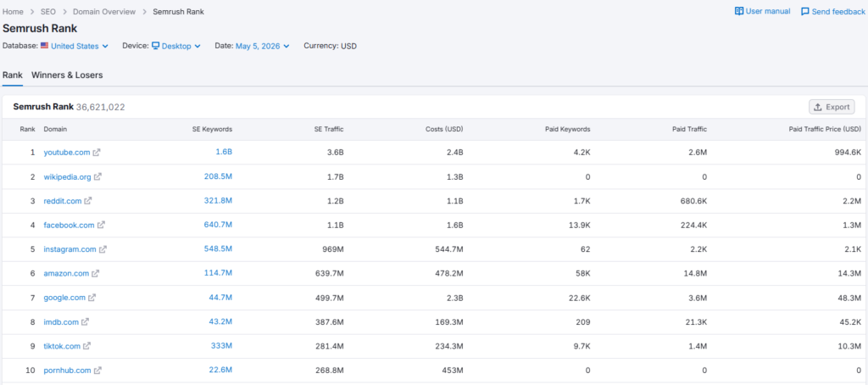Viewport: 868px width, 385px height.
Task: Open external link icon beside facebook.com
Action: pyautogui.click(x=101, y=225)
